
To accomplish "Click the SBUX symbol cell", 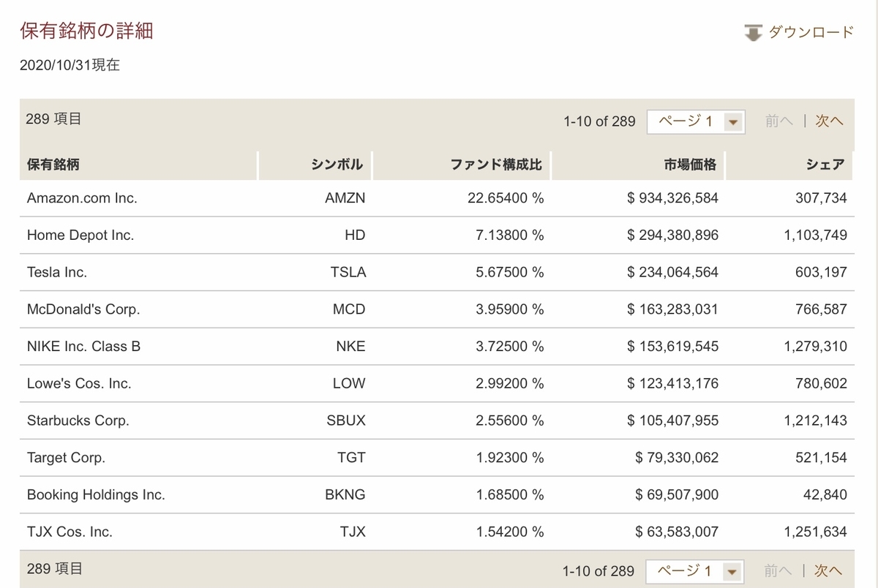I will pos(346,421).
